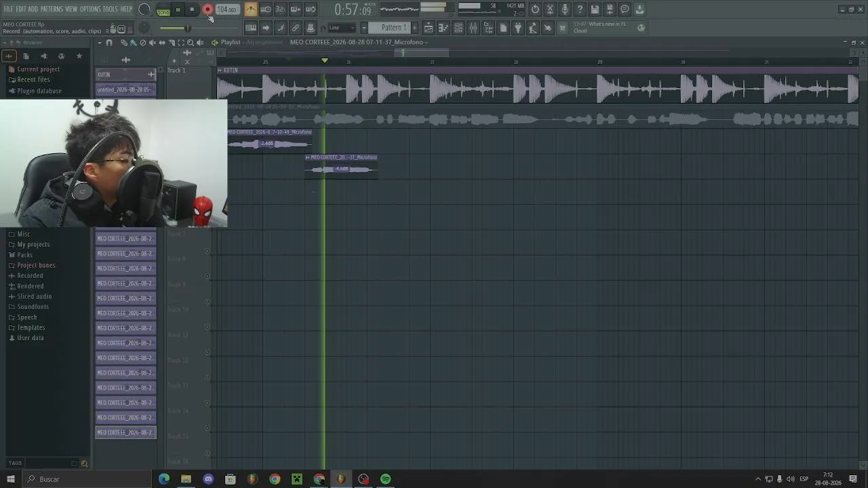Image resolution: width=868 pixels, height=488 pixels.
Task: Open the VIEW menu
Action: (71, 9)
